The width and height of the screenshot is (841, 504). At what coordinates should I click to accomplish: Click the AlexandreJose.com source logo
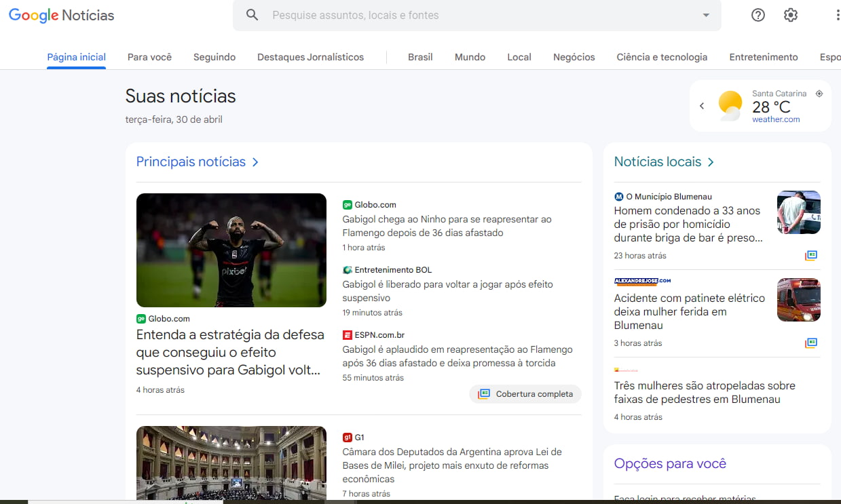click(x=642, y=281)
